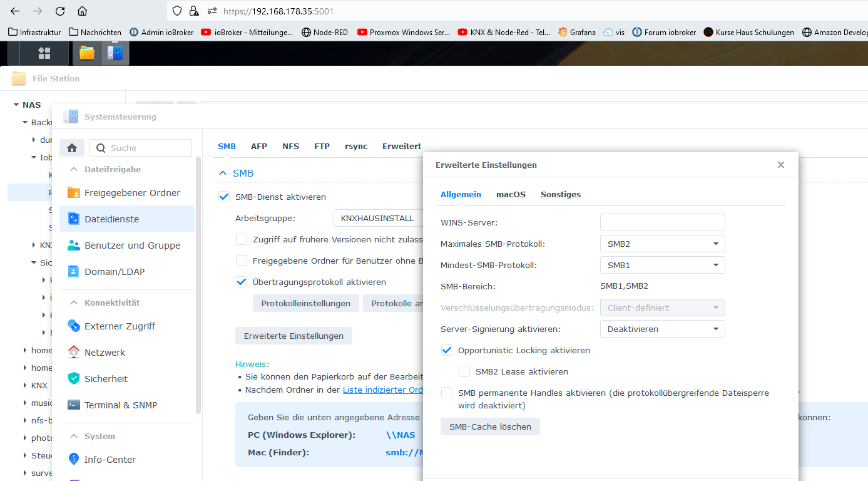Click the browser home icon
The width and height of the screenshot is (868, 481).
tap(82, 11)
